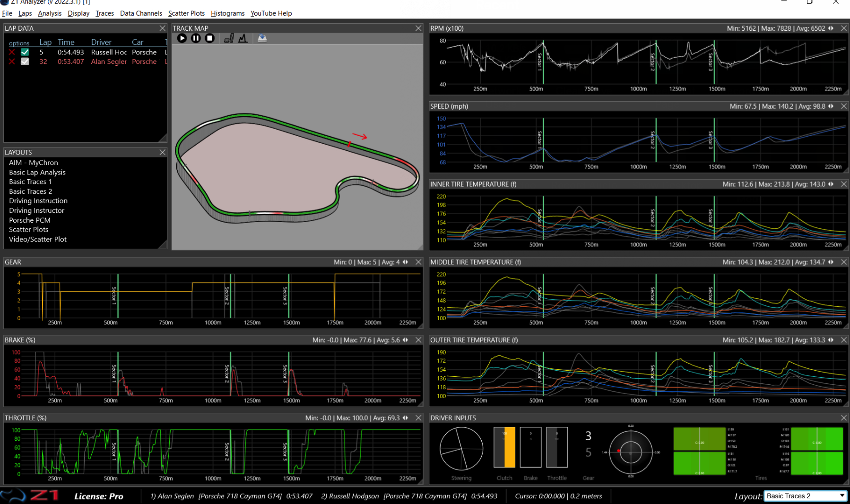The height and width of the screenshot is (504, 850).
Task: Click the diamond arrows in INNER TIRE TEMPERATURE header
Action: pos(831,184)
